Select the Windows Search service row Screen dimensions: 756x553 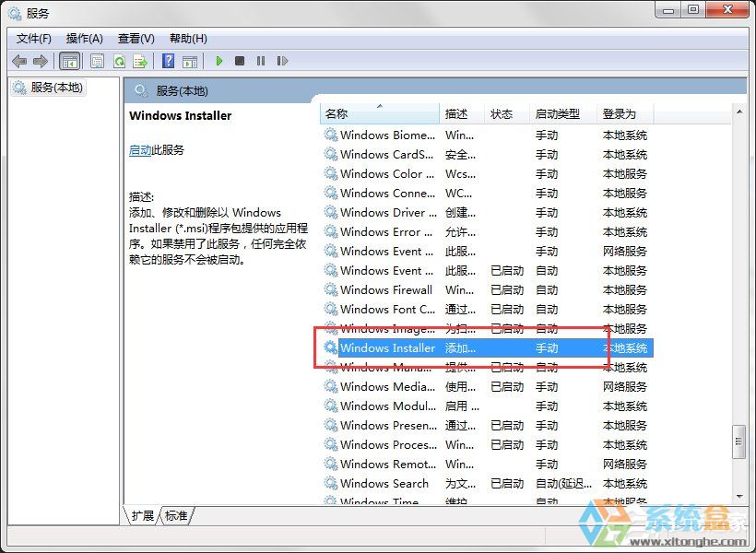[487, 483]
